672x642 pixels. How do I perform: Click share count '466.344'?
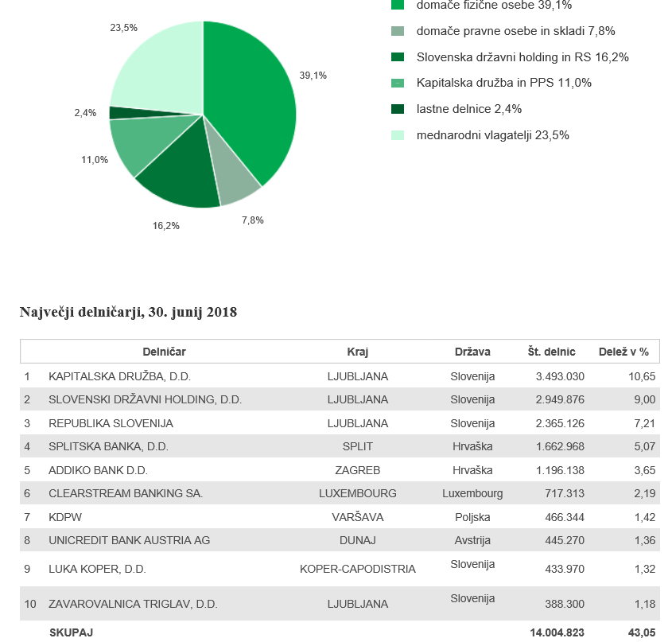(x=565, y=517)
